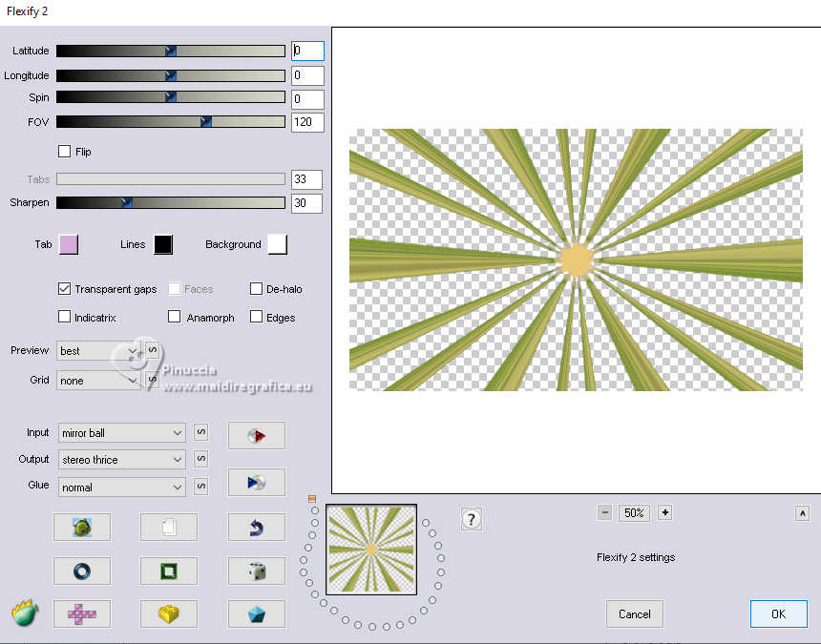The width and height of the screenshot is (821, 644).
Task: Click the small orange marker above the dots
Action: [x=312, y=499]
